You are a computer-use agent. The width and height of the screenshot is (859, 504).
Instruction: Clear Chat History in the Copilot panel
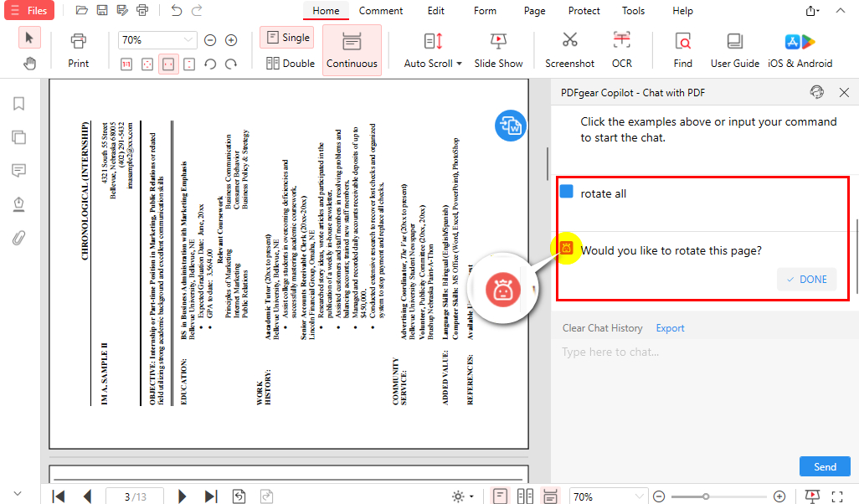click(602, 327)
